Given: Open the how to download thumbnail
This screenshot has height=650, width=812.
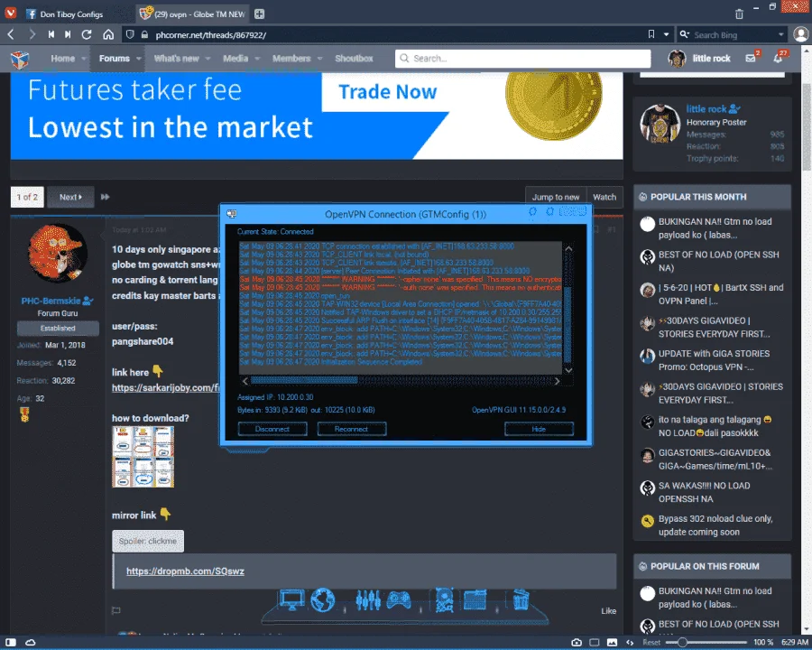Looking at the screenshot, I should pos(143,457).
